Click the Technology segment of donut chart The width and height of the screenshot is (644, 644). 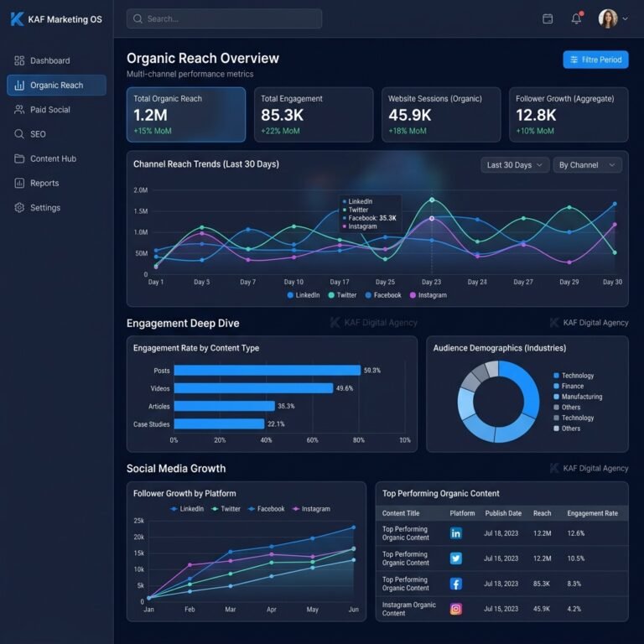(x=527, y=388)
